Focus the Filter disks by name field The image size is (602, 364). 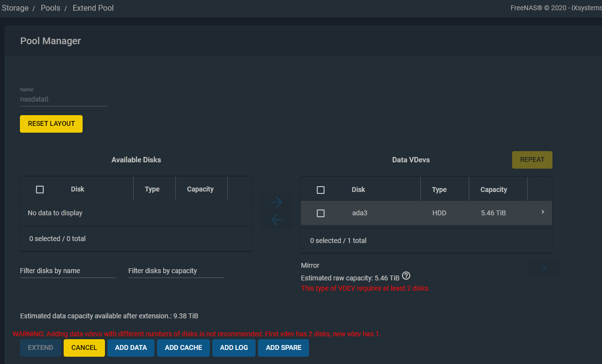pyautogui.click(x=68, y=271)
